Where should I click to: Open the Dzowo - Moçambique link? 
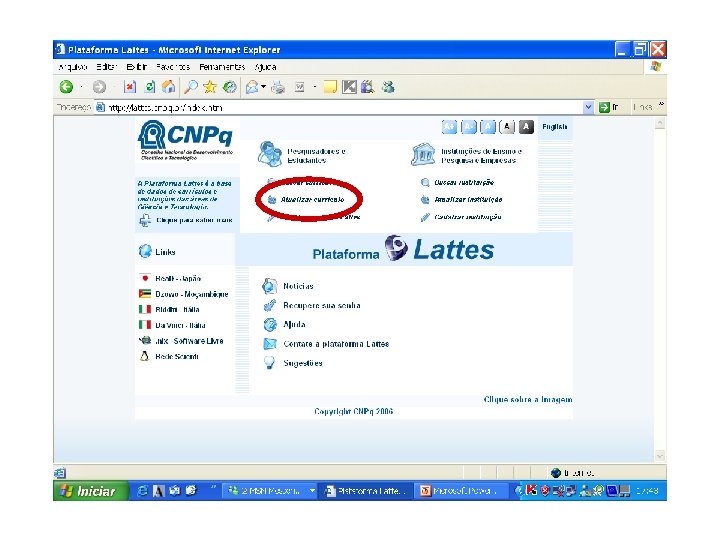point(191,294)
